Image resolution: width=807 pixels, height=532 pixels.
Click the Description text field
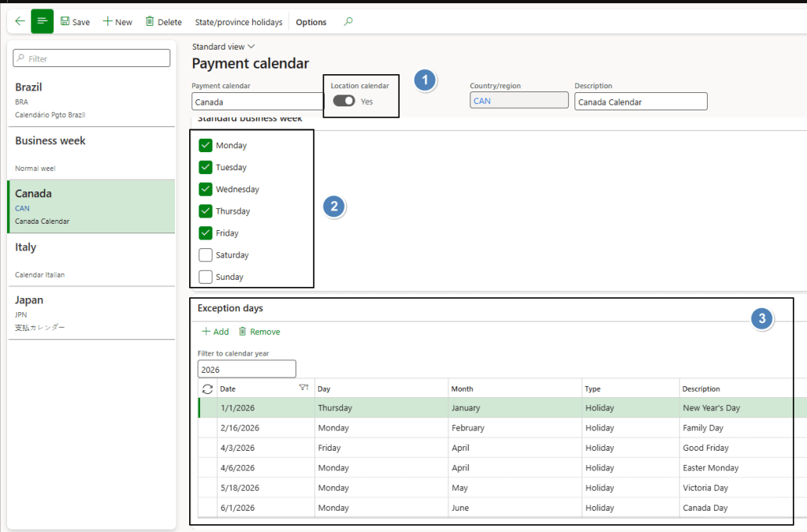pos(640,102)
